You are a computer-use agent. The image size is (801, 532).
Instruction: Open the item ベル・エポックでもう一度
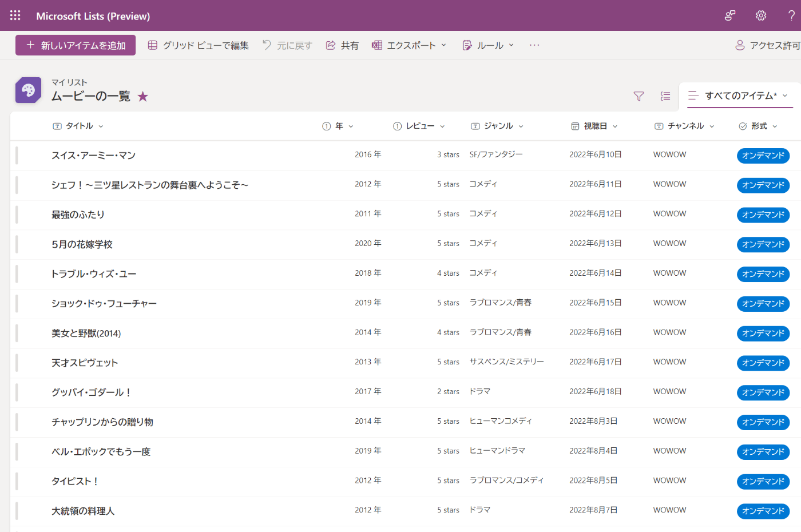pyautogui.click(x=101, y=452)
